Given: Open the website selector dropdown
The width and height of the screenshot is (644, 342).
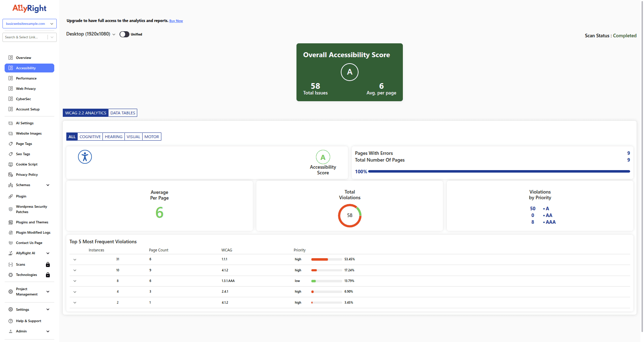Looking at the screenshot, I should point(29,23).
